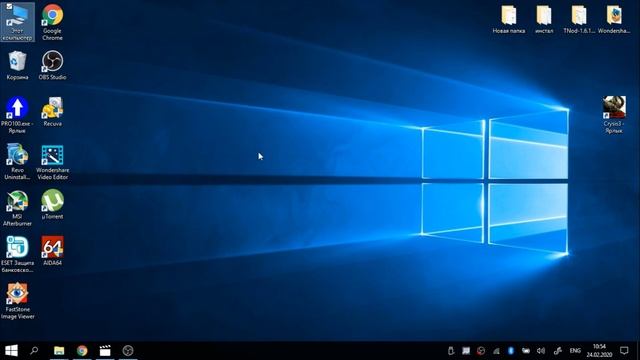Open the Action Center notifications icon
Screen dimensions: 640x360
624,351
